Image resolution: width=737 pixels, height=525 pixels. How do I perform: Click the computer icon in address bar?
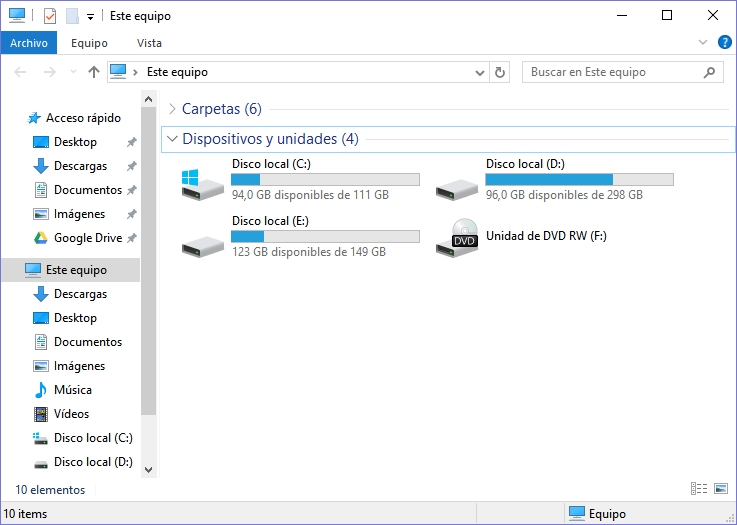[118, 72]
